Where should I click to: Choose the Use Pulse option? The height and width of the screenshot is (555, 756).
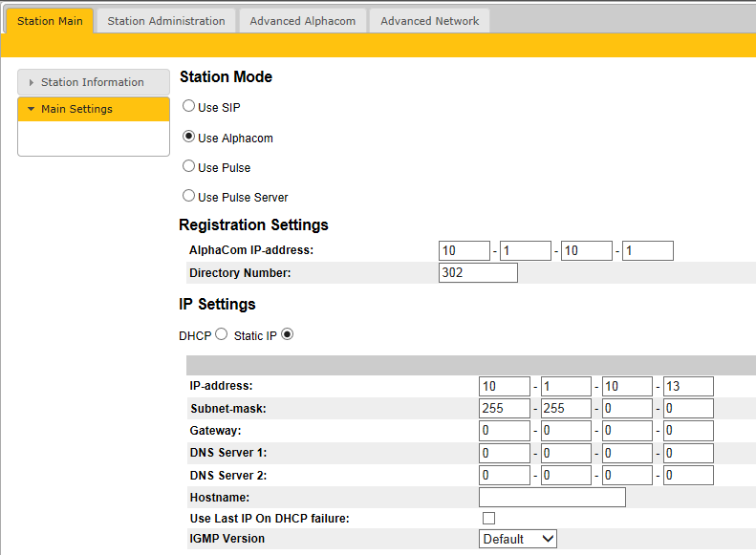pos(189,166)
